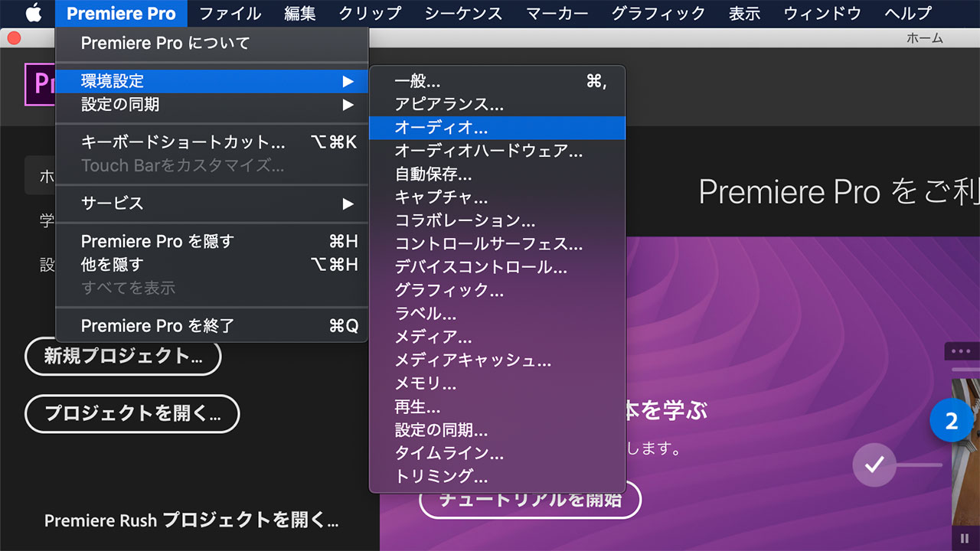
Task: Open the ウィンドウ menu
Action: click(822, 13)
